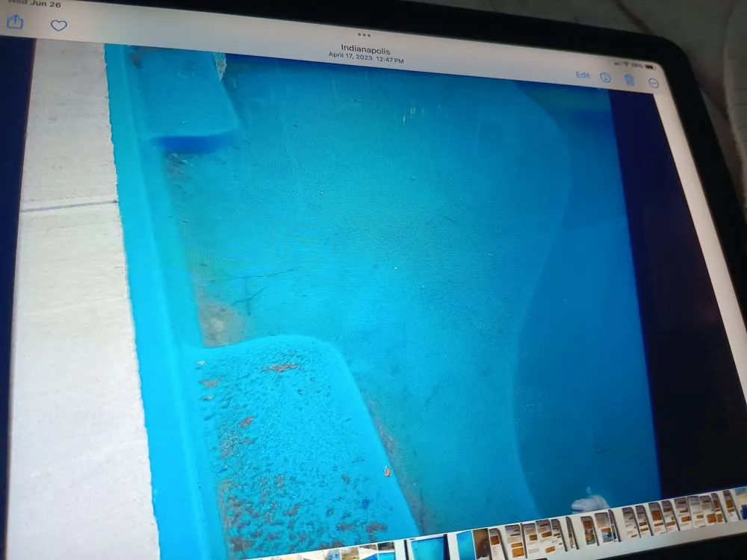The width and height of the screenshot is (747, 560).
Task: Open the More options ellipsis circle
Action: (654, 83)
